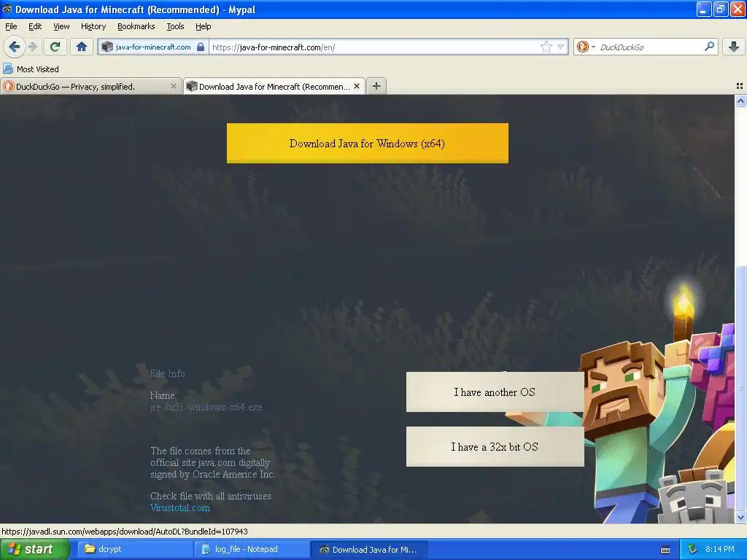Click the keyboard icon in taskbar

tap(665, 550)
